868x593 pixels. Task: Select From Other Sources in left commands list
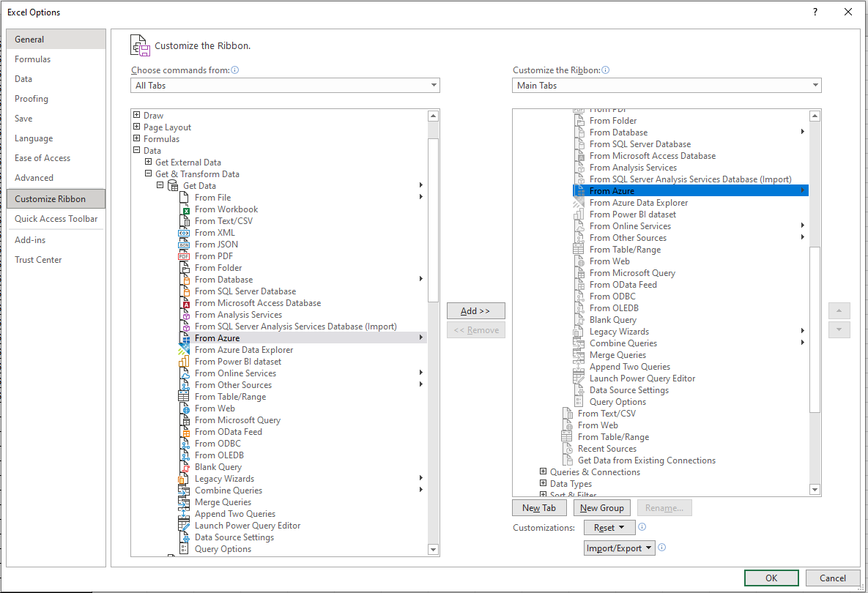tap(303, 385)
